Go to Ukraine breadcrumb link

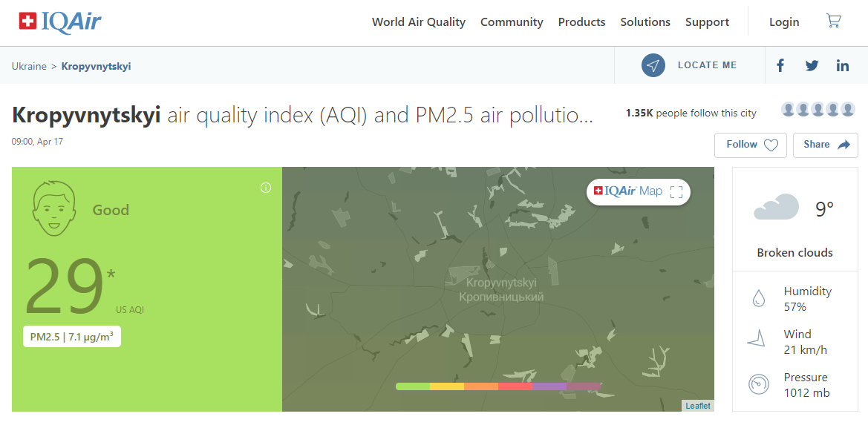pyautogui.click(x=30, y=66)
